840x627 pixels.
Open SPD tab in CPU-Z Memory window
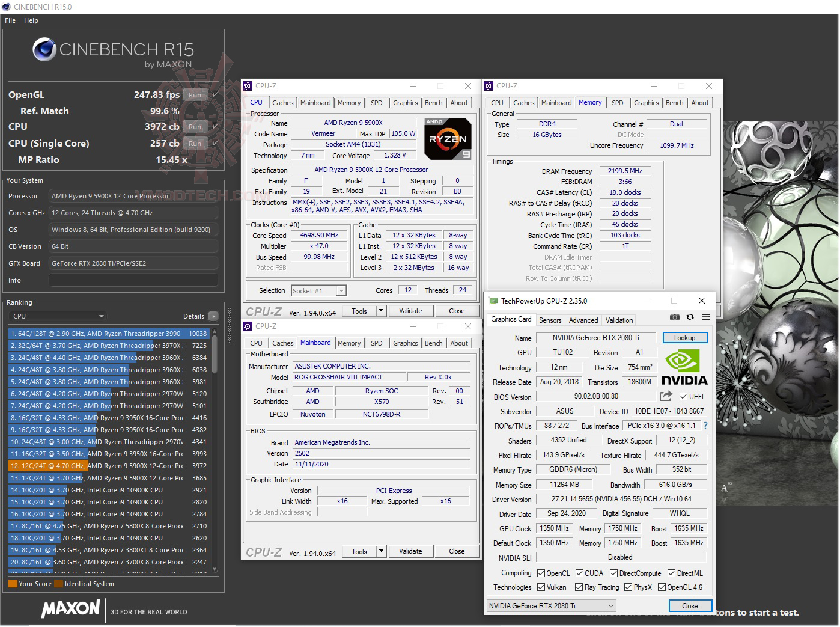pos(617,103)
